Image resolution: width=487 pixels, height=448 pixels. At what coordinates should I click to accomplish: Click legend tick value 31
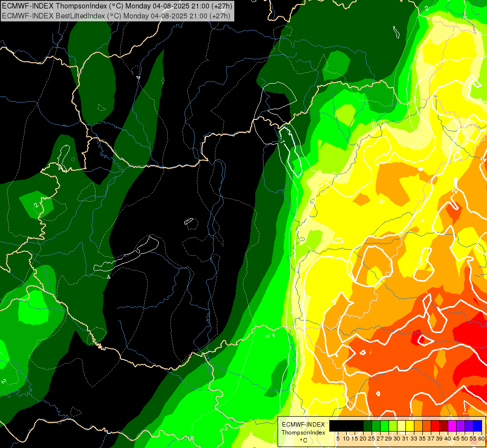click(x=405, y=439)
